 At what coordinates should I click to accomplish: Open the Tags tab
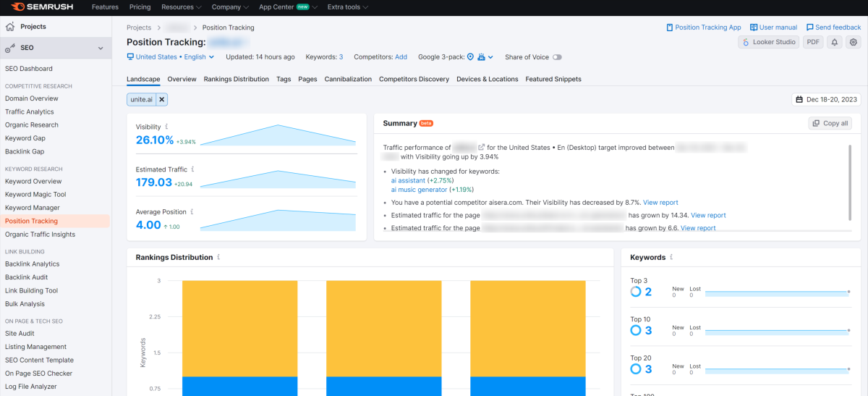[284, 79]
